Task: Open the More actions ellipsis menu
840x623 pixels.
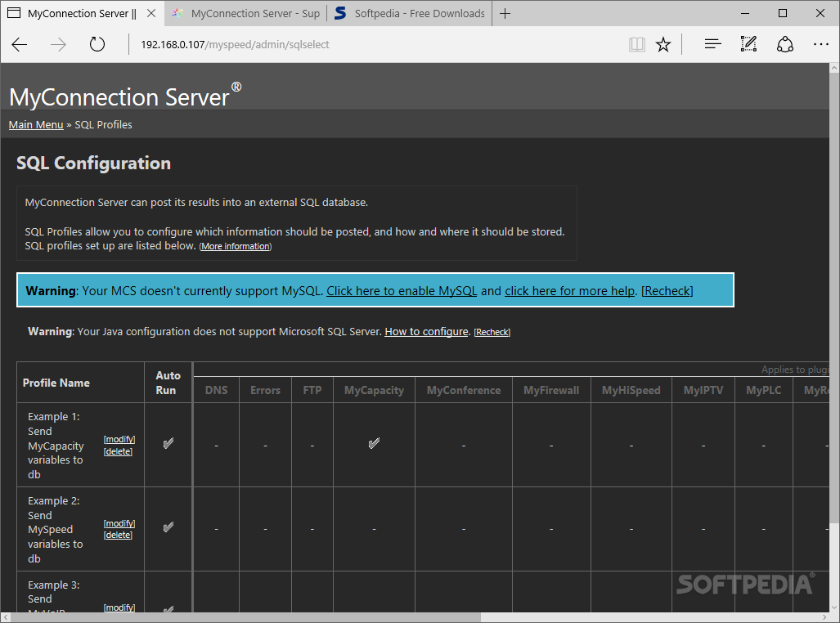Action: 820,44
